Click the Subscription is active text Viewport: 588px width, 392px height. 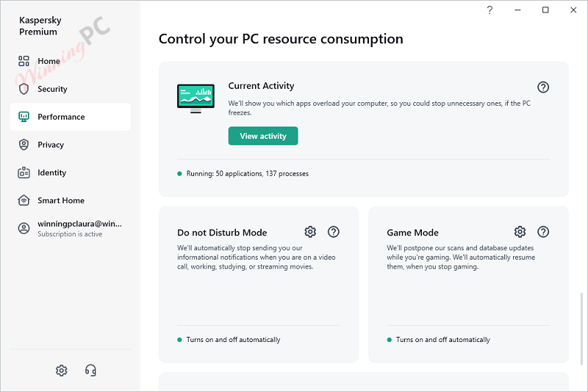[x=70, y=234]
